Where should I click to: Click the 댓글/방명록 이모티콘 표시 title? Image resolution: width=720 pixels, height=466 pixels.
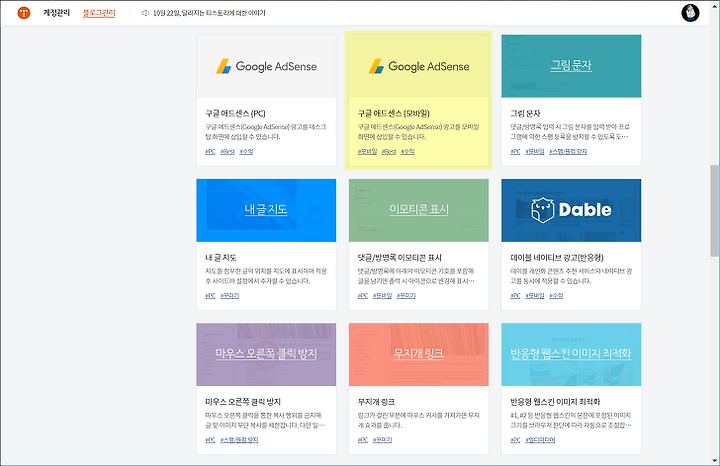[x=399, y=258]
